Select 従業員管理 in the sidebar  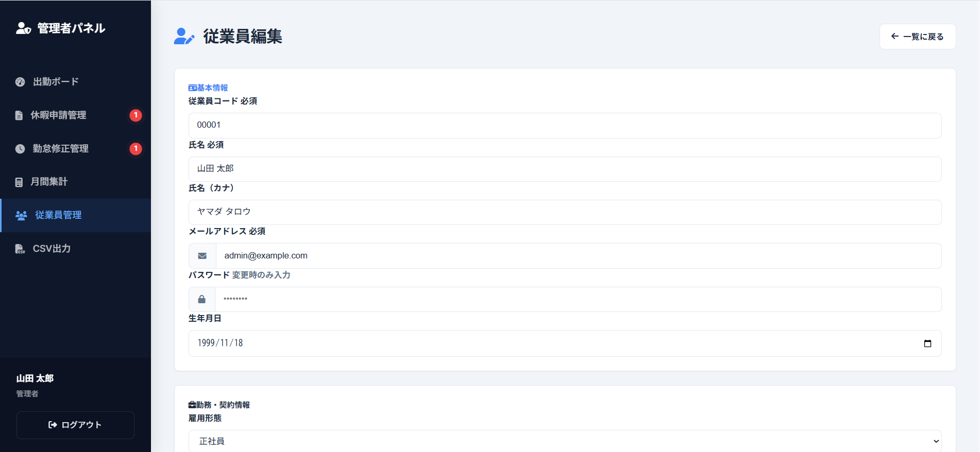pyautogui.click(x=58, y=215)
